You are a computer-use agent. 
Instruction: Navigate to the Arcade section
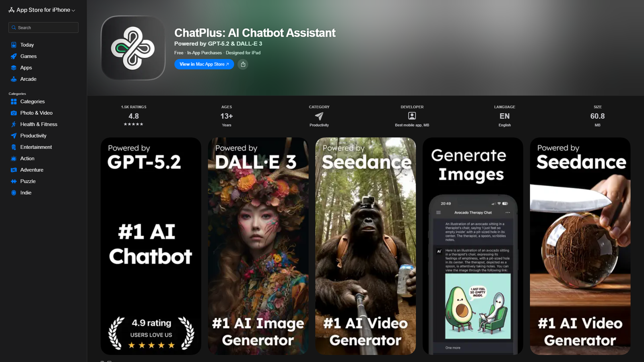[28, 79]
